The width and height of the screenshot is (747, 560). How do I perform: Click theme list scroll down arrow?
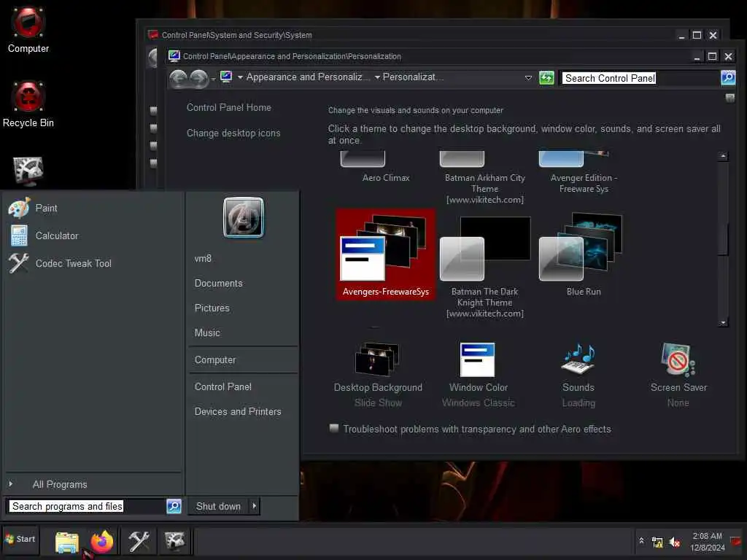coord(723,322)
